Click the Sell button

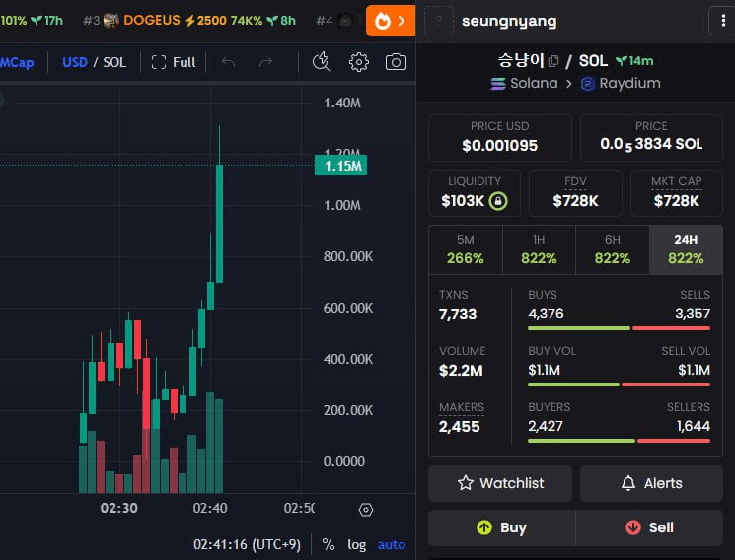[649, 527]
